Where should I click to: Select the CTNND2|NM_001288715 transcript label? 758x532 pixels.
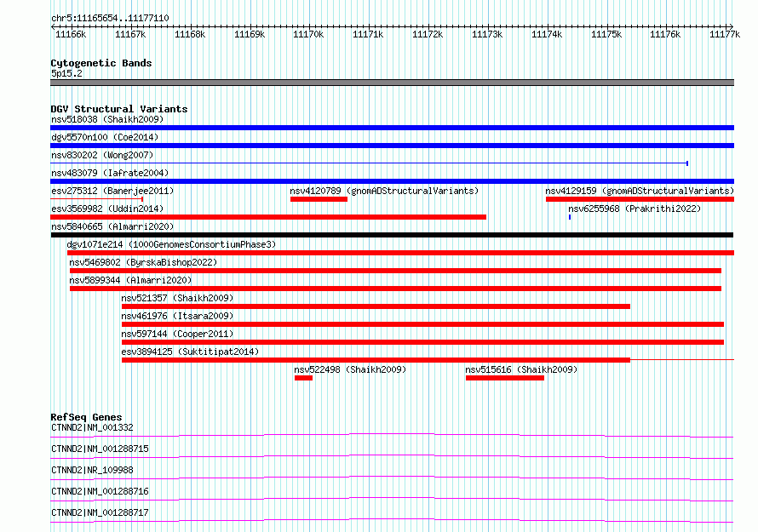pos(100,449)
